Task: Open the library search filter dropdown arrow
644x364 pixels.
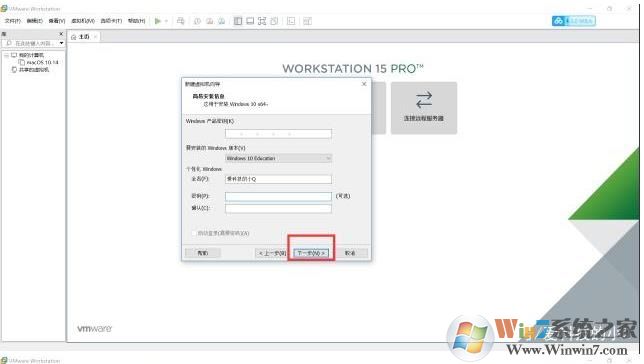Action: pyautogui.click(x=62, y=43)
